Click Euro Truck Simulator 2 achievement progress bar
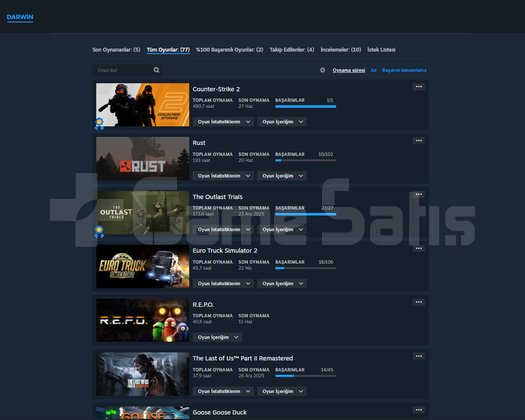Screen dimensions: 525x420 (x=305, y=268)
